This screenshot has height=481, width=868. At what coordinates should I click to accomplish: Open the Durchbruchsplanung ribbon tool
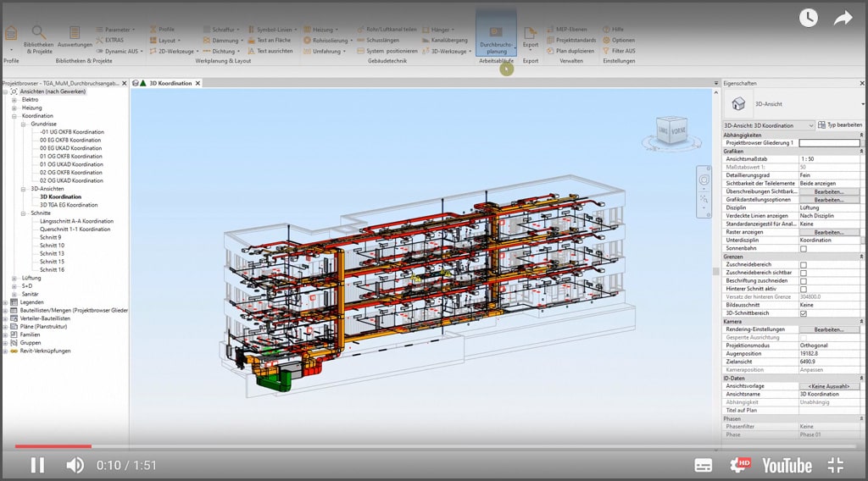[495, 39]
